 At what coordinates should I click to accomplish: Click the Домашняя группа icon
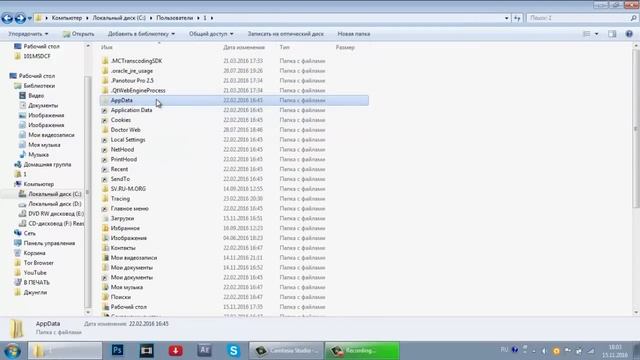click(x=18, y=164)
